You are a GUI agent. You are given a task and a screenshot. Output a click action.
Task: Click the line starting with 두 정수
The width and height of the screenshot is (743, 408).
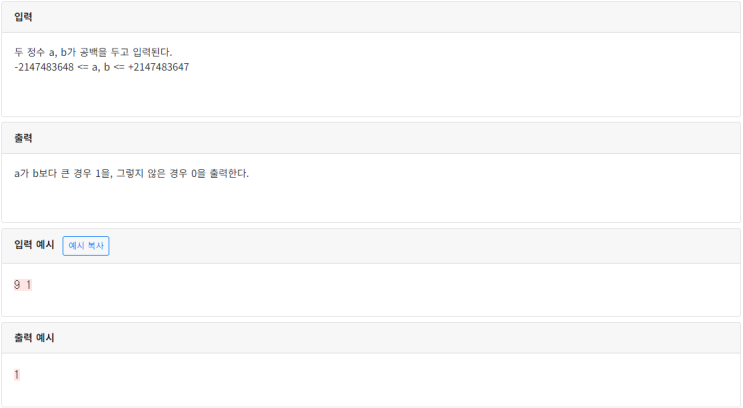93,52
